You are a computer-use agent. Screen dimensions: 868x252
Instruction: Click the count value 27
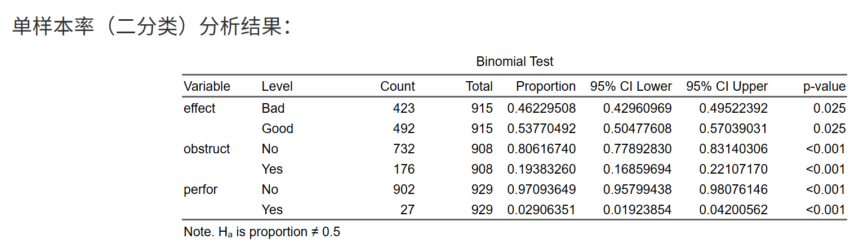click(x=408, y=210)
